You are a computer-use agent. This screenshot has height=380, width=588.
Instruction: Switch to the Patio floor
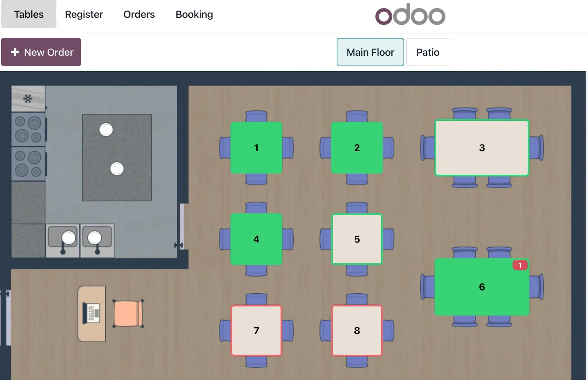point(428,52)
